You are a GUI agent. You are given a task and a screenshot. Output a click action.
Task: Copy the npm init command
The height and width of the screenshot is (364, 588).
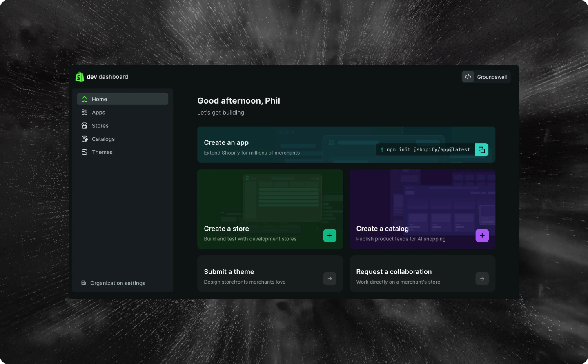(482, 150)
